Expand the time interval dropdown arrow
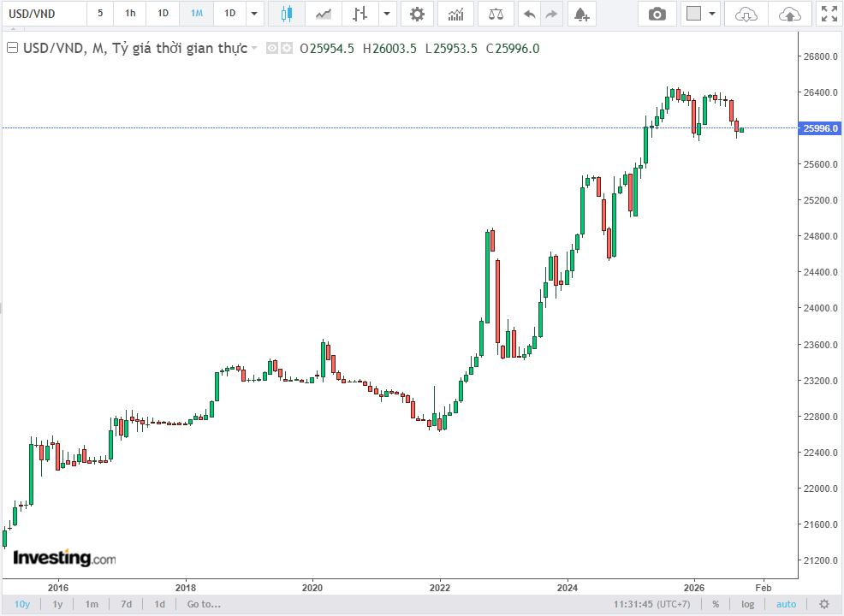The width and height of the screenshot is (844, 616). coord(254,14)
